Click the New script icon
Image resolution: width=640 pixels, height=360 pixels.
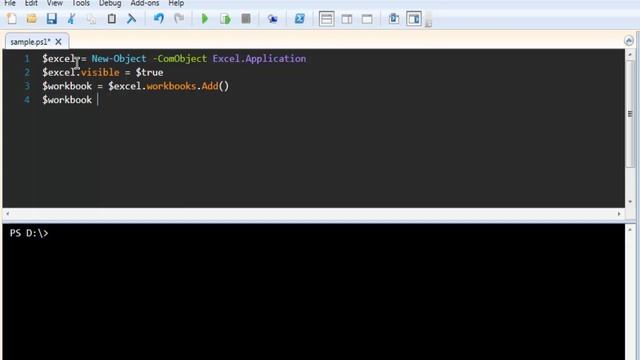(11, 18)
